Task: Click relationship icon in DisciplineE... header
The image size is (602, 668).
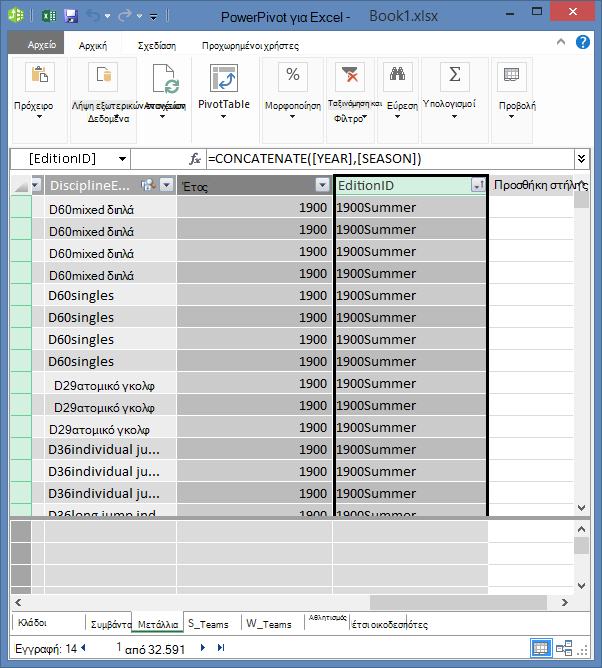Action: (x=148, y=185)
